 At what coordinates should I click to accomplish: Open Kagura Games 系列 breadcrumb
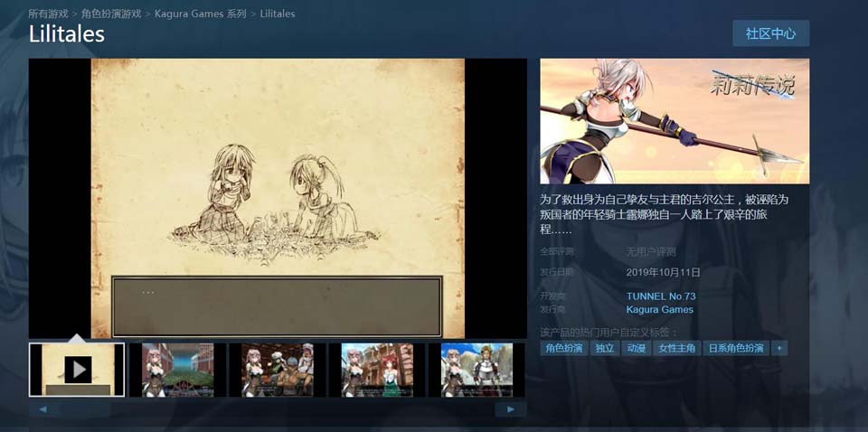tap(201, 14)
